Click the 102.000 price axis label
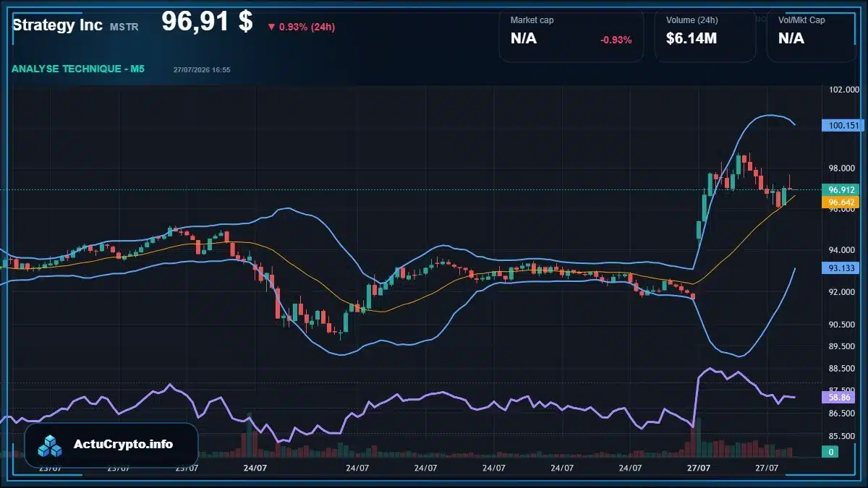 click(x=843, y=90)
